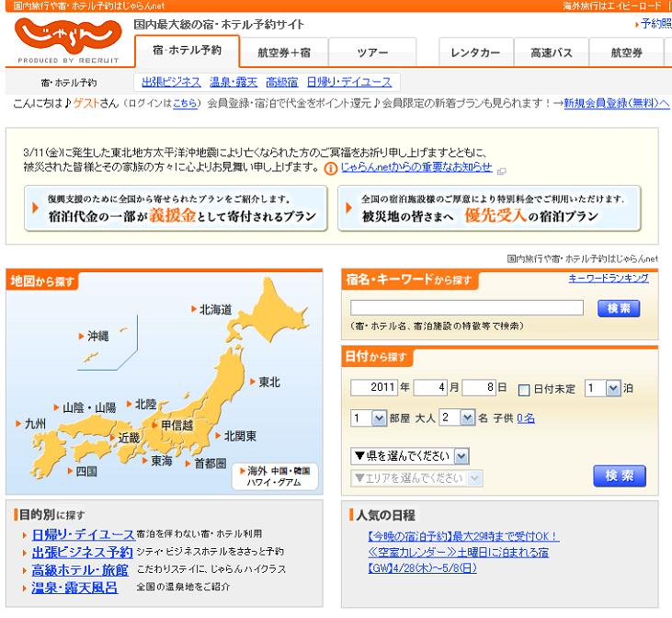Image resolution: width=672 pixels, height=618 pixels.
Task: Open 今晩の宿泊予約 popular schedule link
Action: [x=463, y=536]
